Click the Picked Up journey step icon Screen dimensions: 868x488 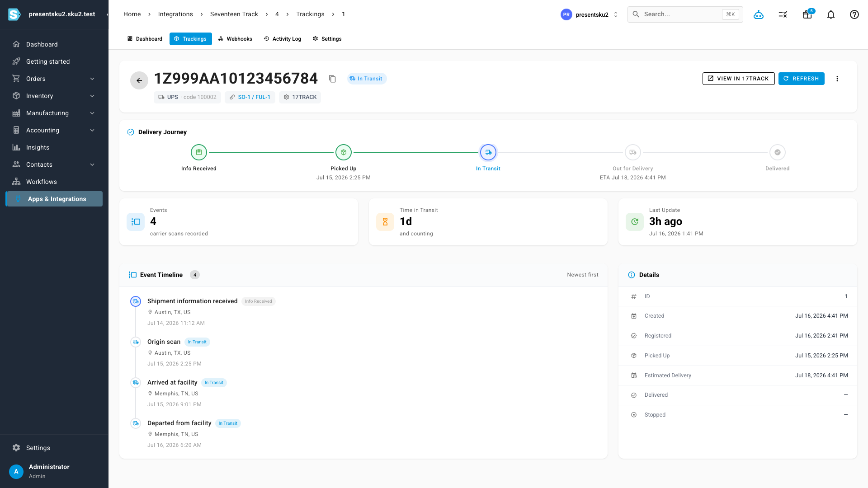(x=344, y=152)
